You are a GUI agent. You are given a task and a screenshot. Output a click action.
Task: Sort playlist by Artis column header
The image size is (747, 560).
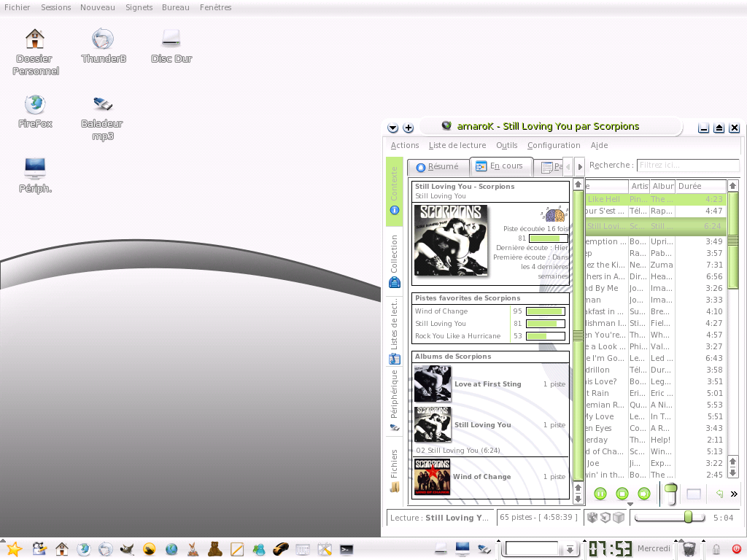click(x=639, y=186)
